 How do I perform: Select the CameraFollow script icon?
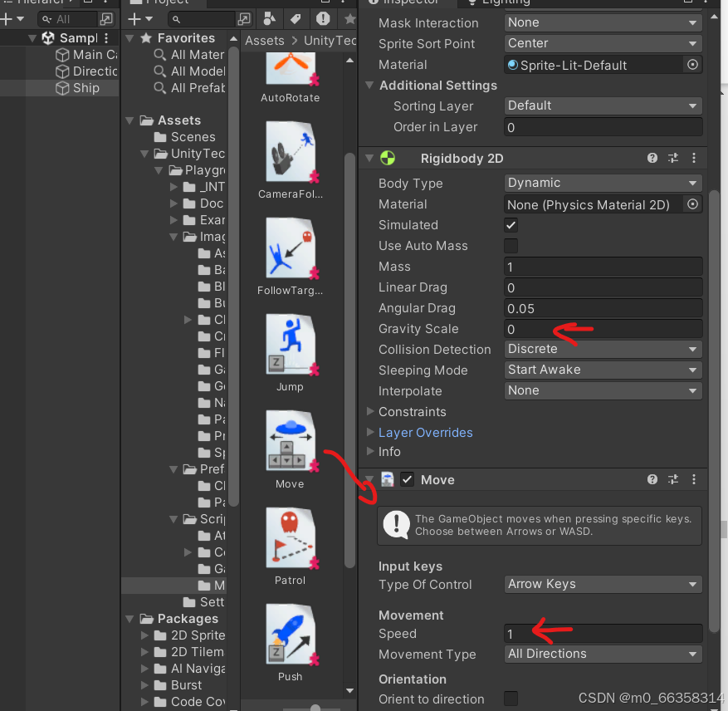coord(291,152)
